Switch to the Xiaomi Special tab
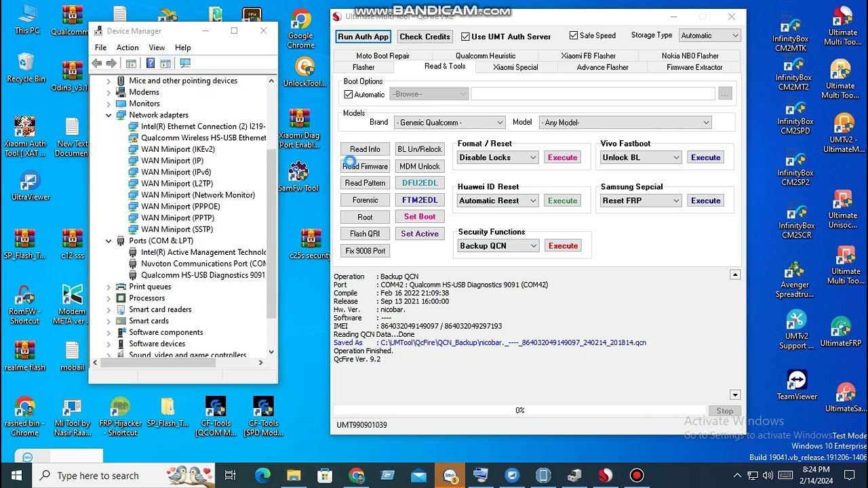Image resolution: width=868 pixels, height=488 pixels. [x=515, y=67]
